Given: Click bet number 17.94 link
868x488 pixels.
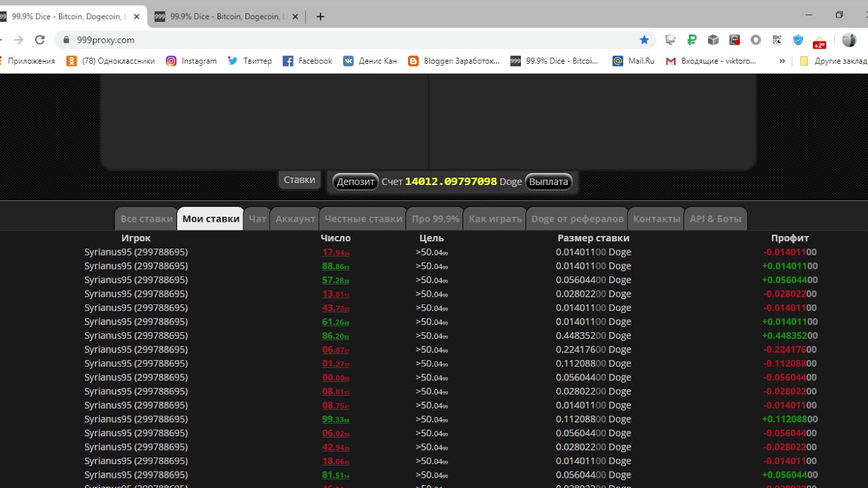Looking at the screenshot, I should 336,252.
